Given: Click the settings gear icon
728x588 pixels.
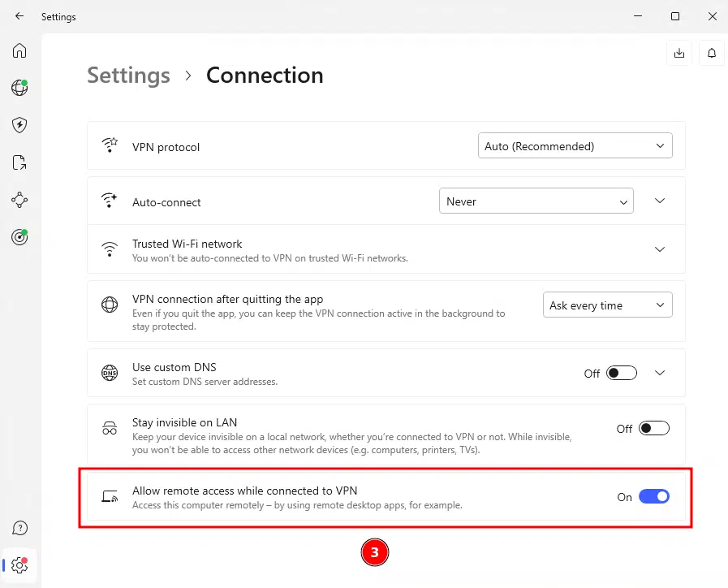Looking at the screenshot, I should pos(19,565).
